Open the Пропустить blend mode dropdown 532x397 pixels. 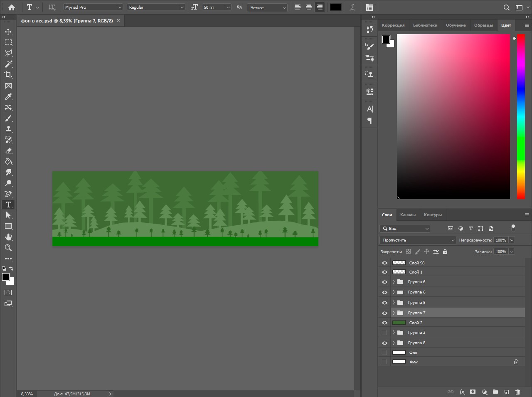[418, 240]
